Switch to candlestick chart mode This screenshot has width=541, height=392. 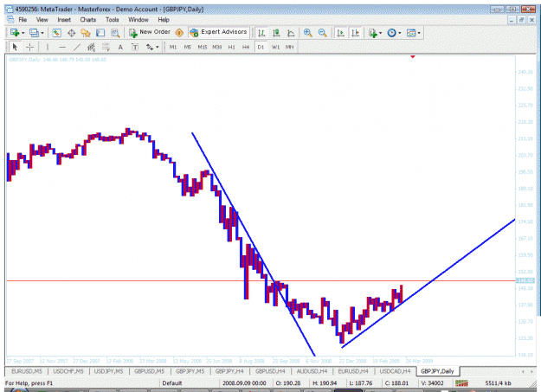pyautogui.click(x=276, y=33)
